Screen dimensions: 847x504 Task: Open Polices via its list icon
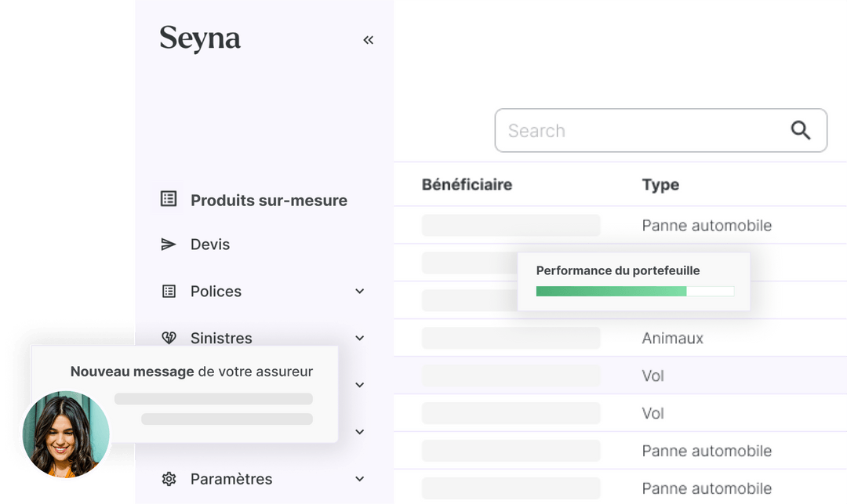pos(168,291)
